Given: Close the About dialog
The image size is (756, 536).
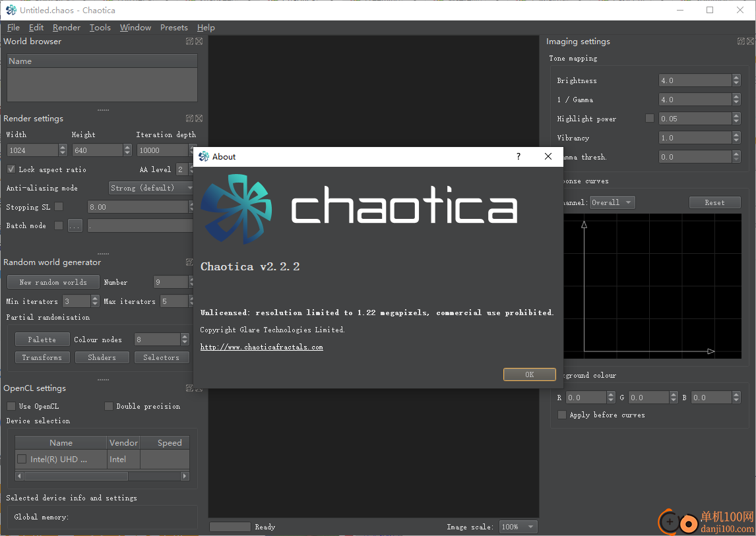Looking at the screenshot, I should point(548,156).
